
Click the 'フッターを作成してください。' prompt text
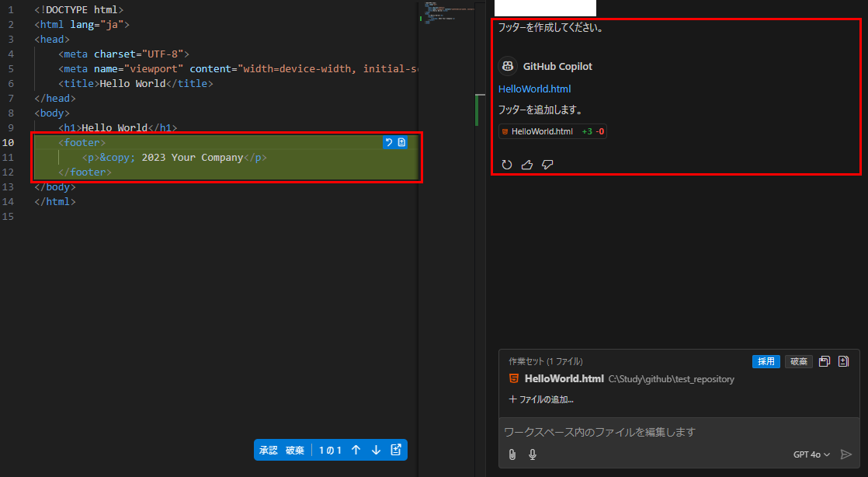coord(550,27)
